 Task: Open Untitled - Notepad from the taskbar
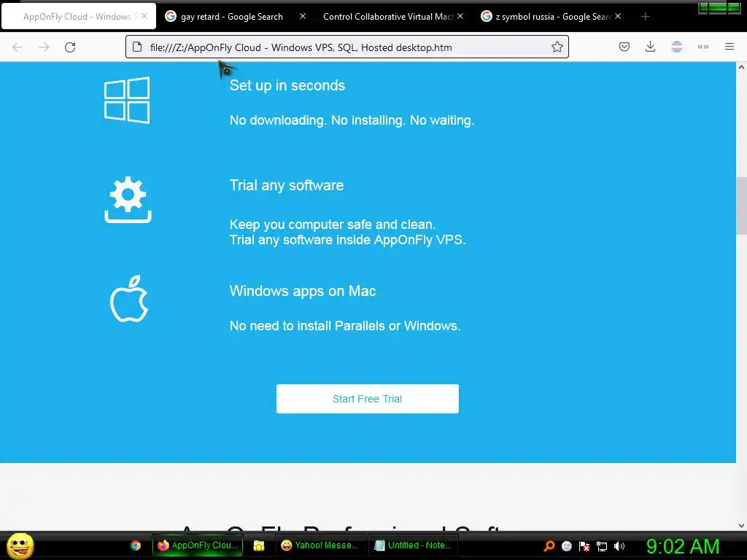pos(414,545)
